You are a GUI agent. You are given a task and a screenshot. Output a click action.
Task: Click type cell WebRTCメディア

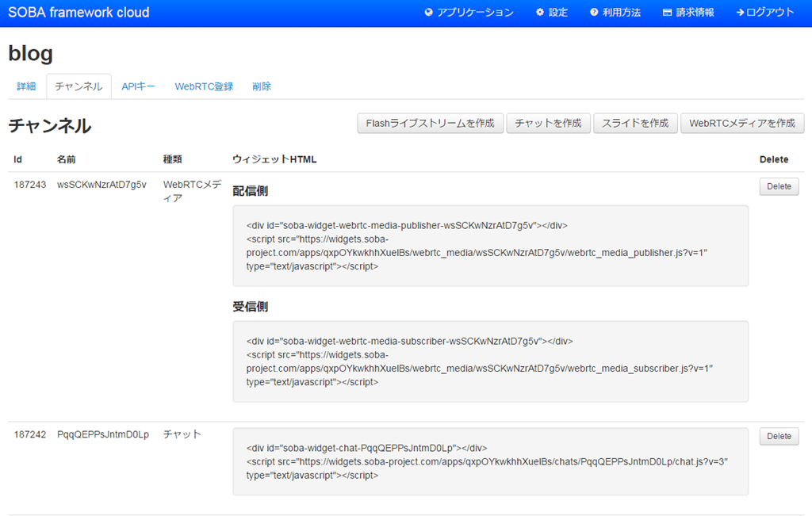point(192,191)
